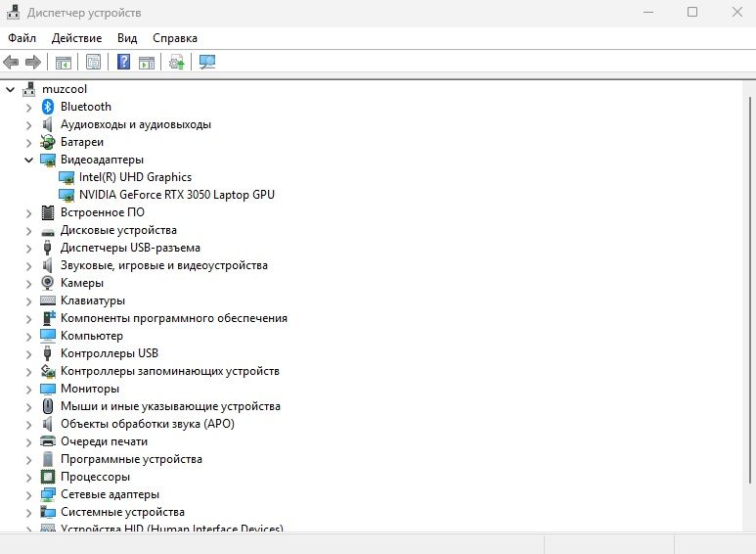The image size is (756, 554).
Task: Expand Контроллеры запоминающих устройств category
Action: [29, 372]
